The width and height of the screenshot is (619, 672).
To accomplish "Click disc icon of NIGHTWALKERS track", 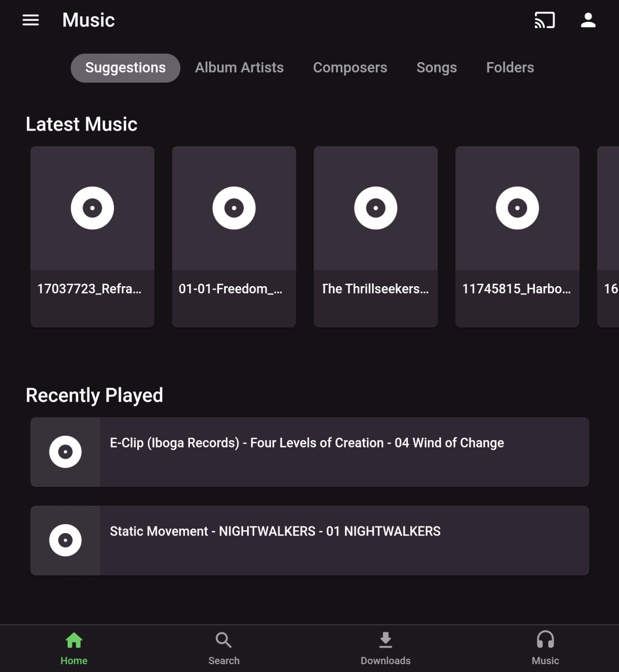I will pyautogui.click(x=66, y=540).
